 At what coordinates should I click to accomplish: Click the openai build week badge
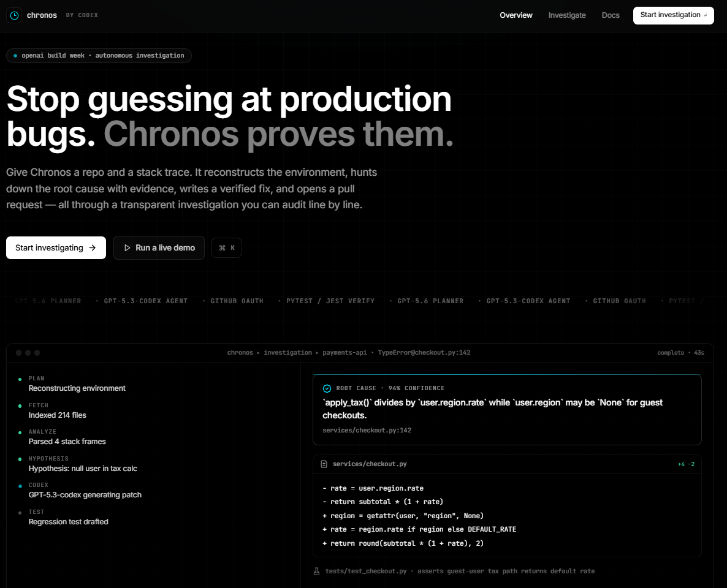pos(99,56)
